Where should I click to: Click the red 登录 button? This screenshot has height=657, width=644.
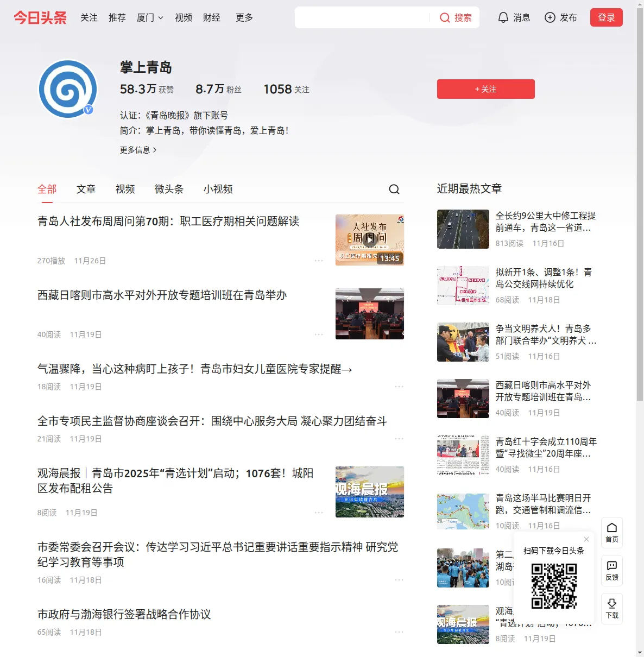pyautogui.click(x=607, y=17)
